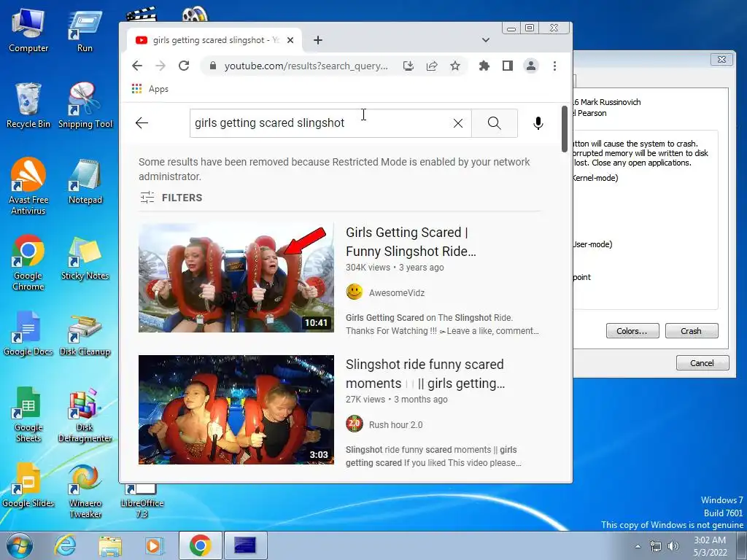Viewport: 747px width, 560px height.
Task: Open the Rush hour 2.0 channel name
Action: click(x=395, y=425)
